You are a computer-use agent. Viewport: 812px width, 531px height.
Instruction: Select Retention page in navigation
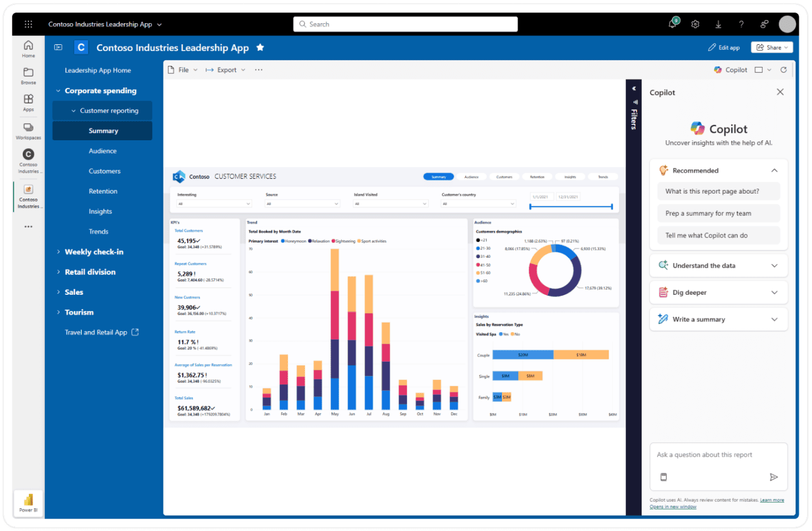103,191
